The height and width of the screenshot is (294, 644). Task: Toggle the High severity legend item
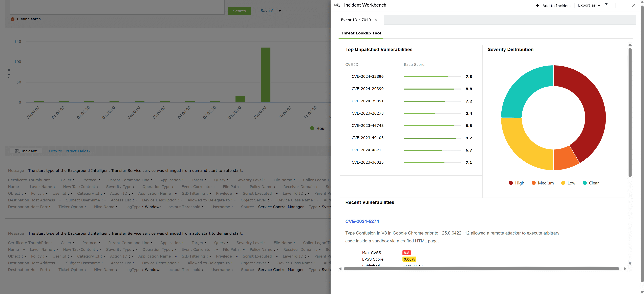516,183
